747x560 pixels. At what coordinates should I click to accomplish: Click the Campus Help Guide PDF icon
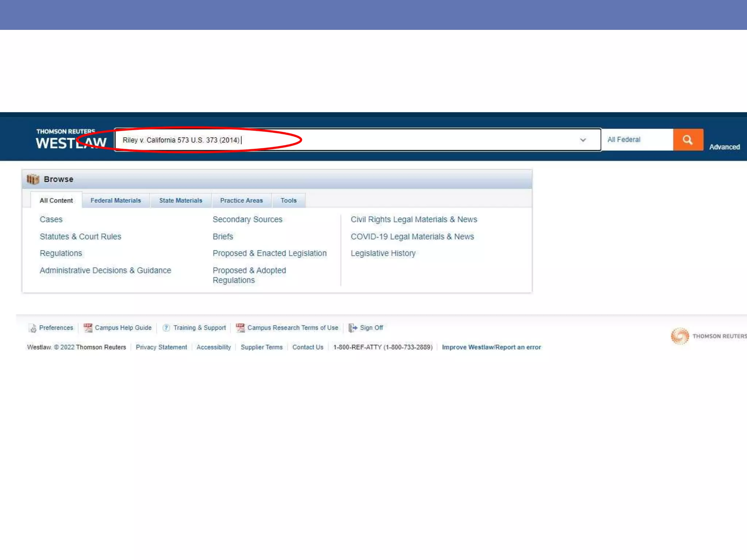[x=88, y=328]
